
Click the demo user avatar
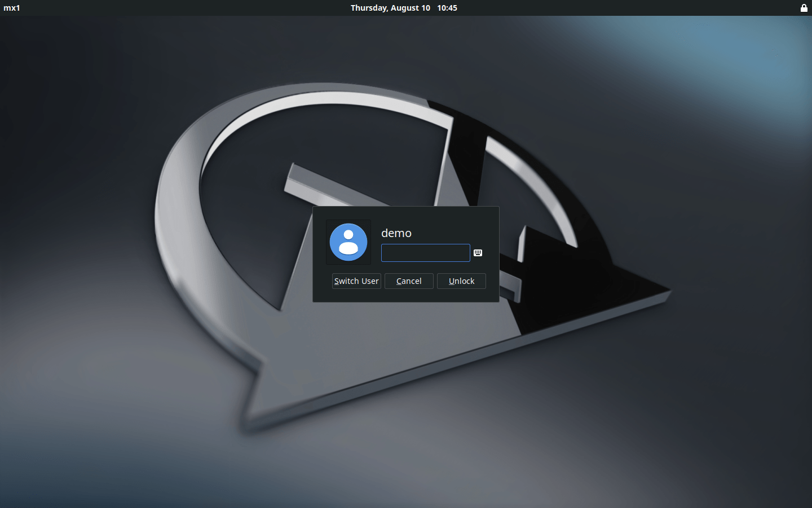point(348,242)
